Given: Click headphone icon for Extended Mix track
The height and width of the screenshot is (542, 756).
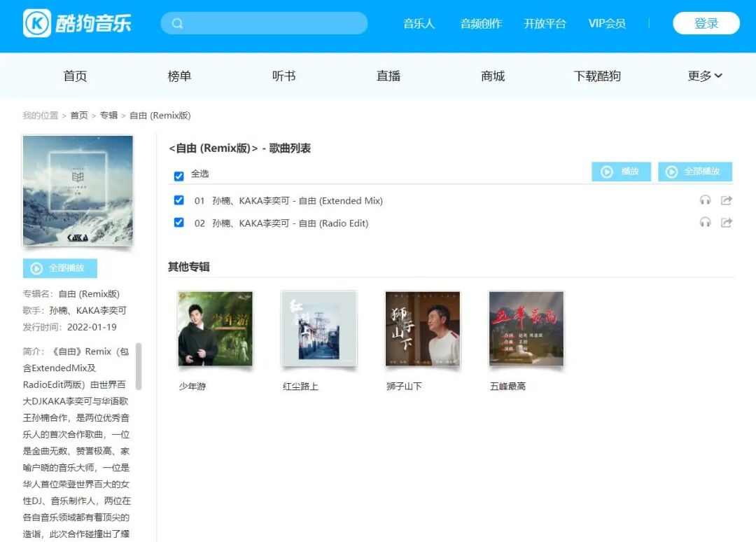Looking at the screenshot, I should (x=705, y=200).
